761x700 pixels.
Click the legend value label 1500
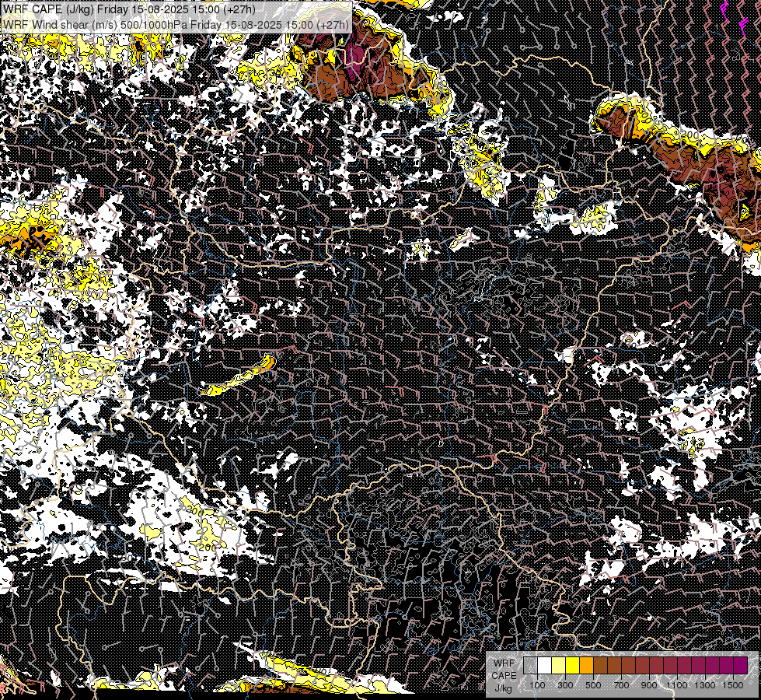(733, 685)
